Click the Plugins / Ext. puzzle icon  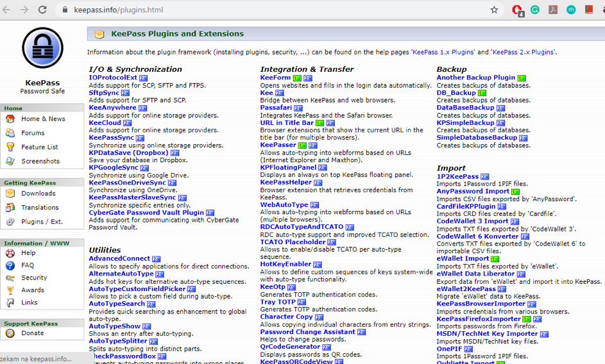(x=10, y=222)
